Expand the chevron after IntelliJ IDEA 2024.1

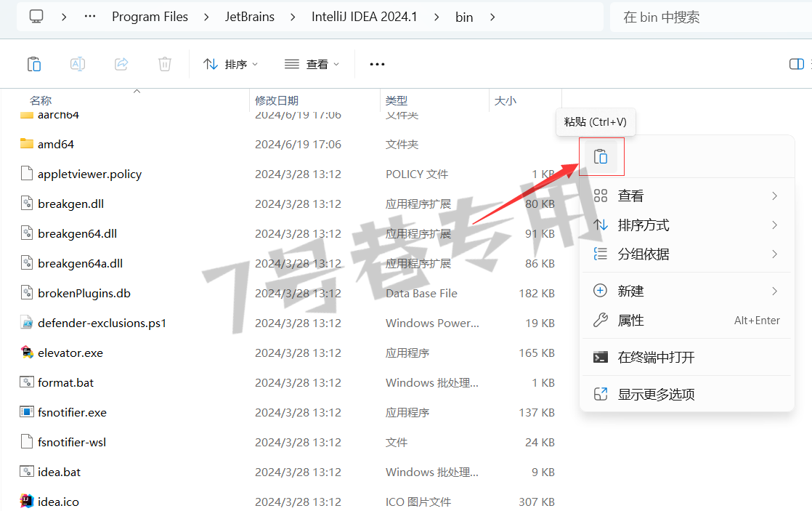[x=437, y=17]
